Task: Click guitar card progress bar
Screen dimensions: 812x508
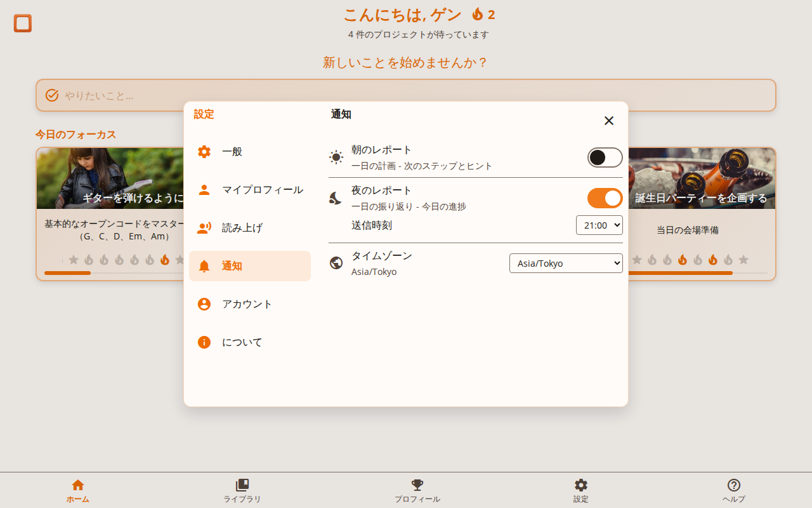Action: pos(114,273)
